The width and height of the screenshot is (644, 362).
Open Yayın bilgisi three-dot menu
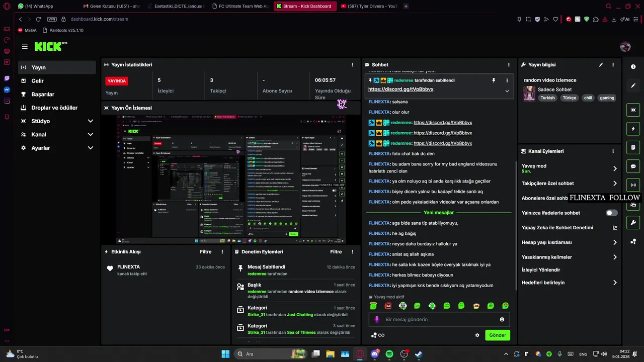tap(613, 65)
